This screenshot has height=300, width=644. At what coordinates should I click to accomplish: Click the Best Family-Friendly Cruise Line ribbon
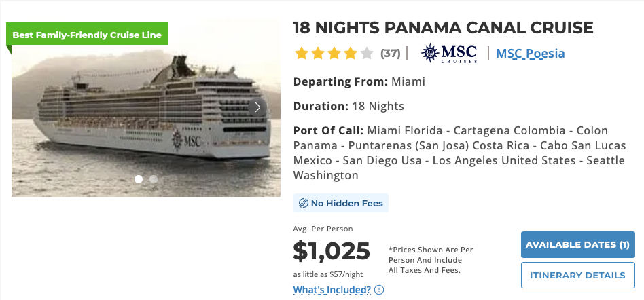pos(87,34)
